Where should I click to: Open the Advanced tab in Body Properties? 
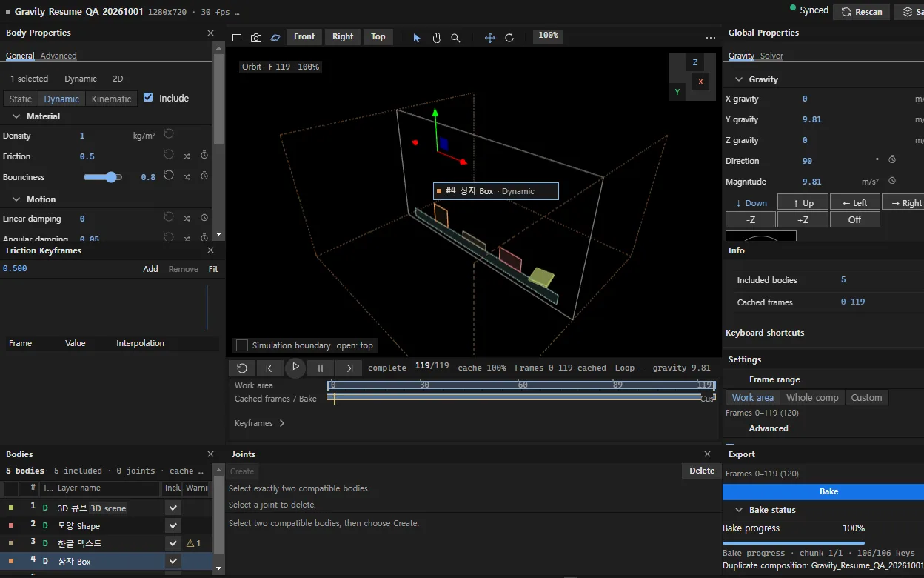[58, 56]
